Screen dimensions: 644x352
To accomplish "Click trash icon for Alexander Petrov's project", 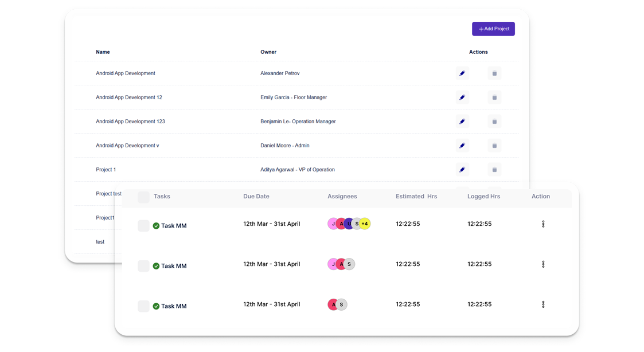I will pos(494,73).
